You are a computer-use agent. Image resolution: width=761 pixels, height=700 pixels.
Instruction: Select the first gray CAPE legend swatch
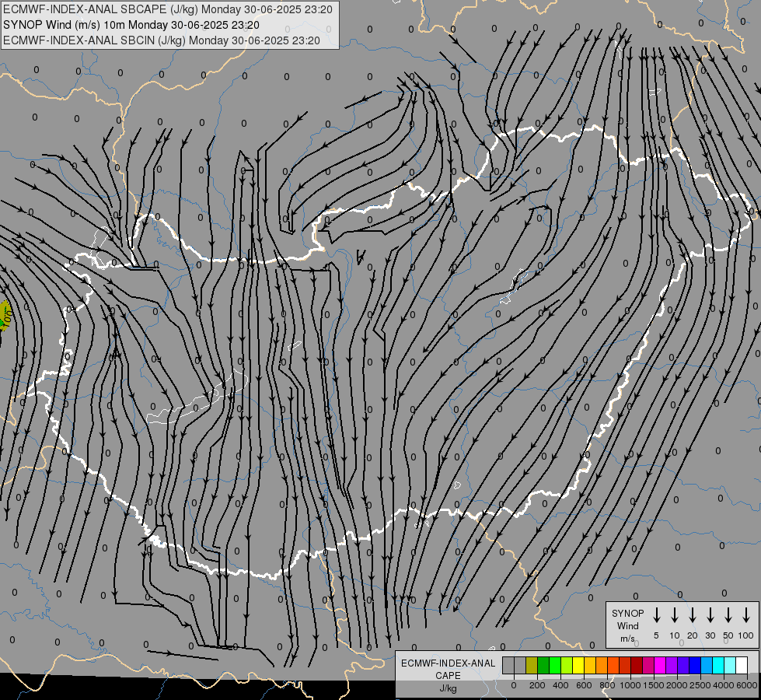click(x=508, y=665)
